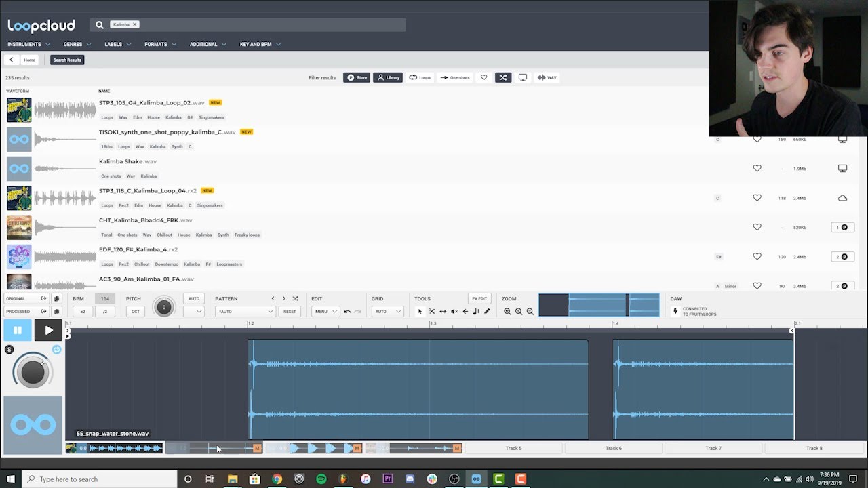Select the Track 6 slot
The image size is (868, 488).
click(613, 448)
